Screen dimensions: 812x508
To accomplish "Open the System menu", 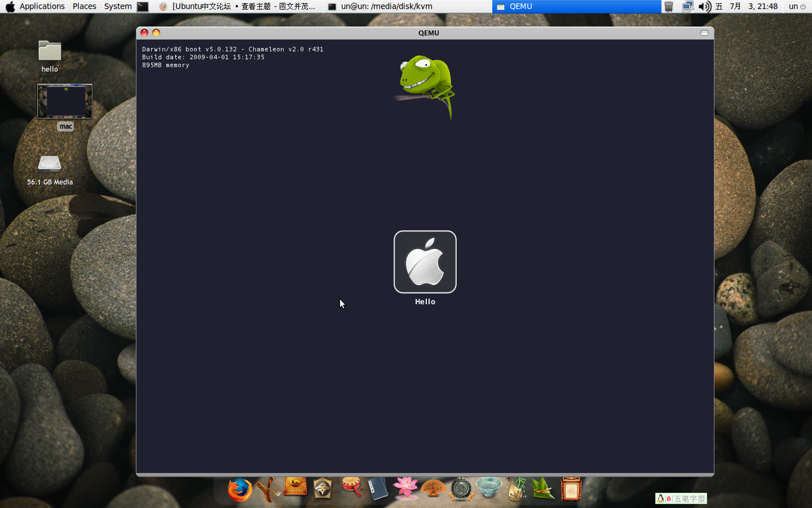I will click(x=118, y=6).
